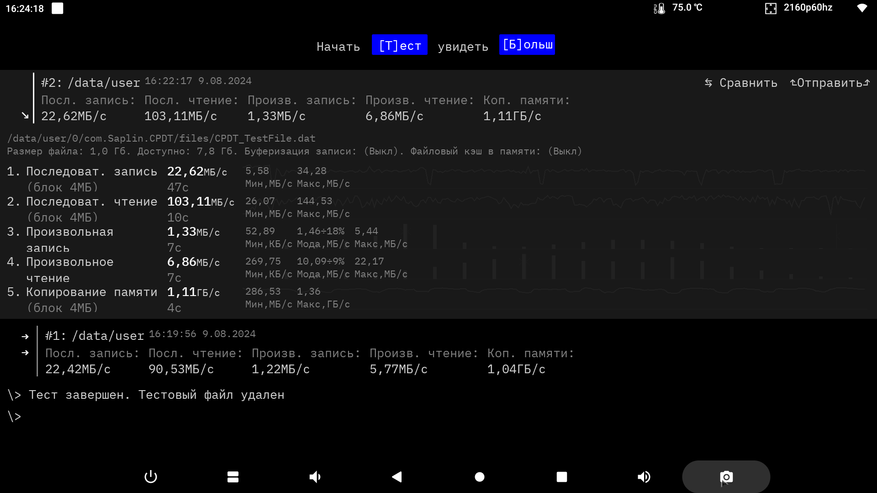Select the #1: /data/user result header
The image size is (877, 493).
[x=95, y=336]
